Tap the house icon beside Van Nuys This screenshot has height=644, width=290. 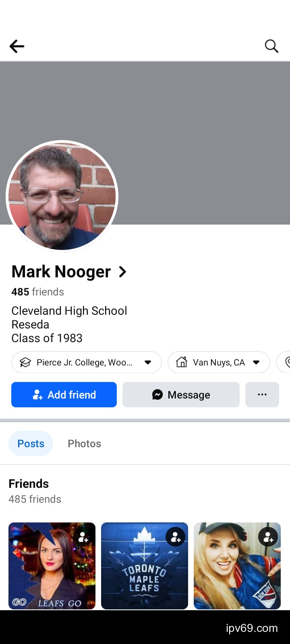(x=182, y=362)
